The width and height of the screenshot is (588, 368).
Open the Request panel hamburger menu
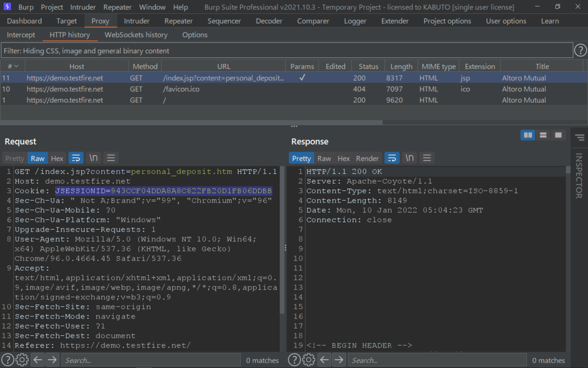coord(111,158)
